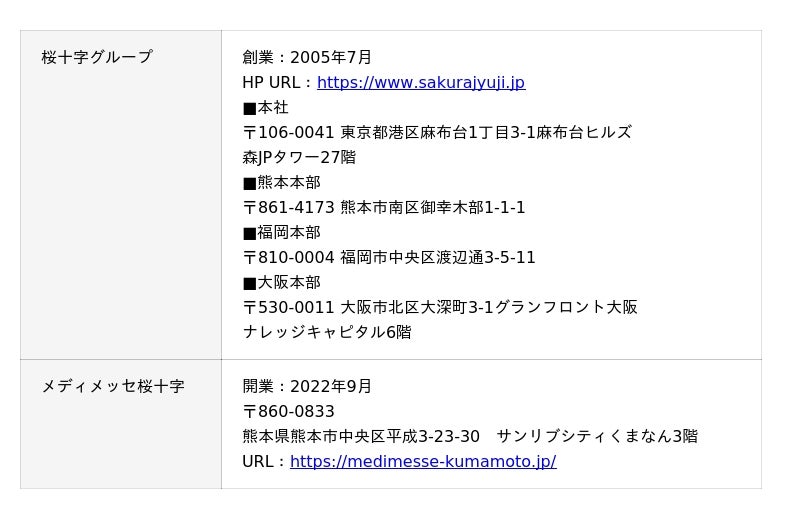Click the メディメッセ桜十字 row header

click(113, 387)
